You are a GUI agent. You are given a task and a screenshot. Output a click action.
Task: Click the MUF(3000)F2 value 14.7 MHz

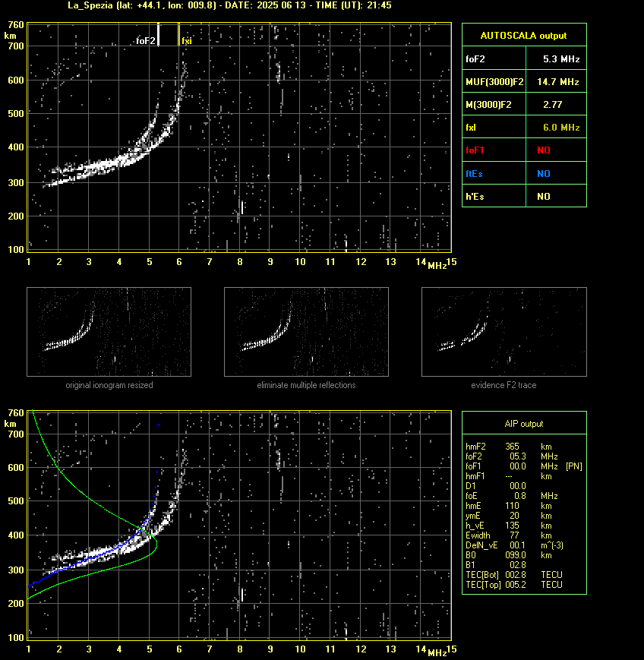pos(557,82)
